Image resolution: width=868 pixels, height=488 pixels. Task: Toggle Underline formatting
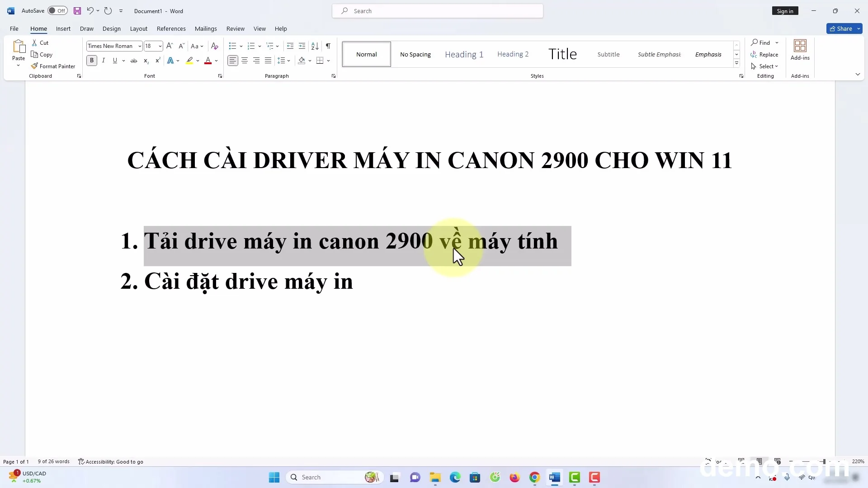pos(115,61)
